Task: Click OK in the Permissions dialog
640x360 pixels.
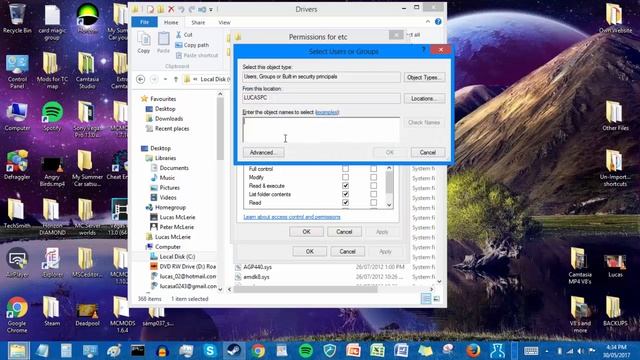Action: 307,232
